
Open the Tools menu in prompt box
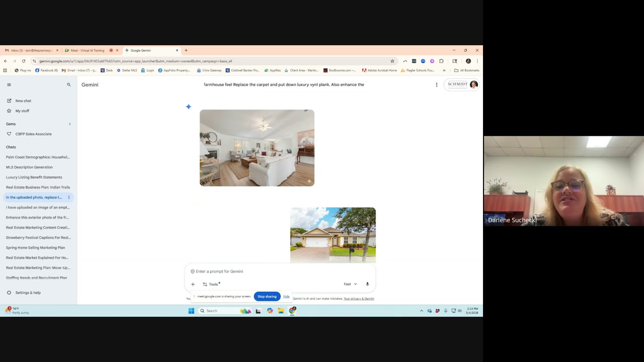pos(211,284)
